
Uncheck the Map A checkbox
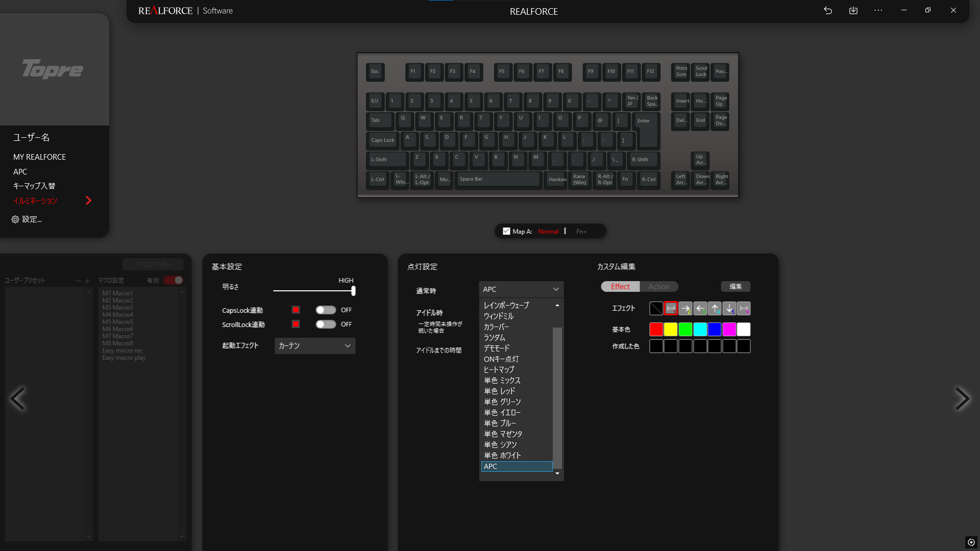click(506, 231)
